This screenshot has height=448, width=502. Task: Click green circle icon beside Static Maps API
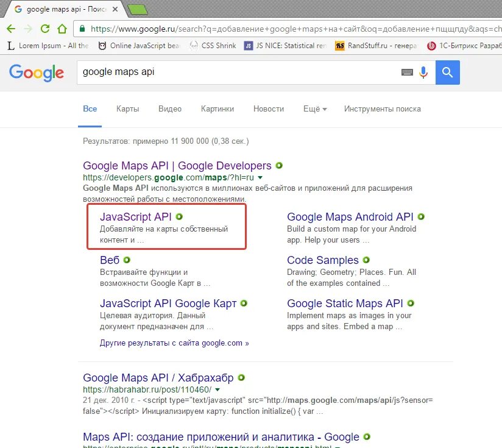pyautogui.click(x=411, y=304)
